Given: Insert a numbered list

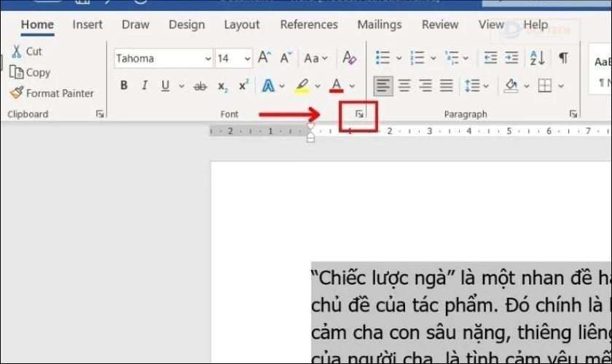Looking at the screenshot, I should pos(417,58).
